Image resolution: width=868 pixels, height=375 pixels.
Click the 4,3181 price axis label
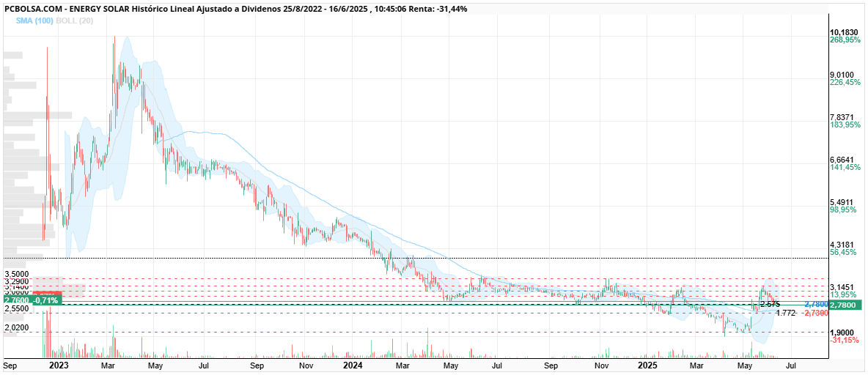843,245
